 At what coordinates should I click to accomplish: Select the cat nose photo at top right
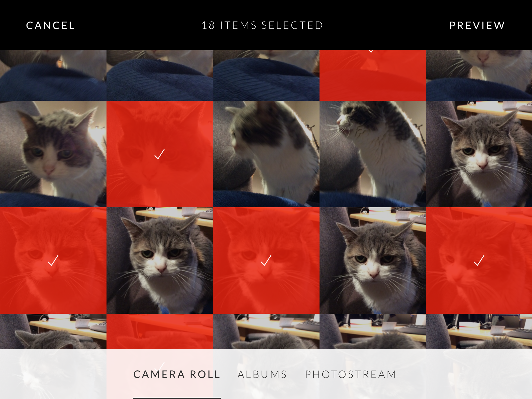click(479, 75)
